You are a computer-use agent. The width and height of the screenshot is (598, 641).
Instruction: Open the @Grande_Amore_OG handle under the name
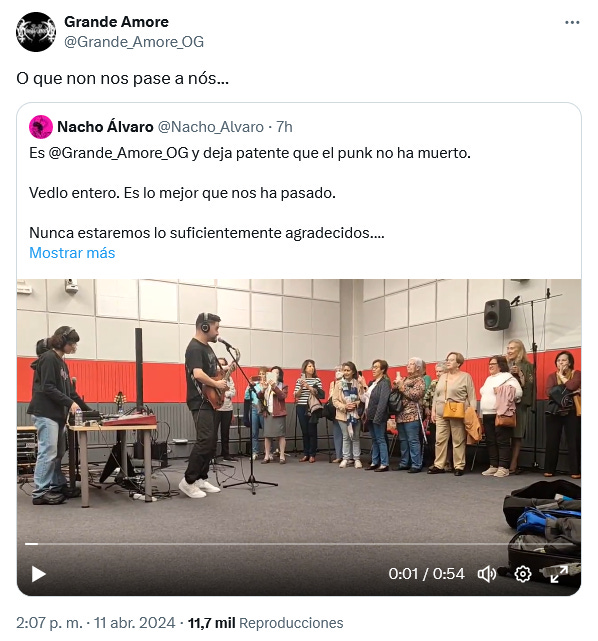coord(134,42)
